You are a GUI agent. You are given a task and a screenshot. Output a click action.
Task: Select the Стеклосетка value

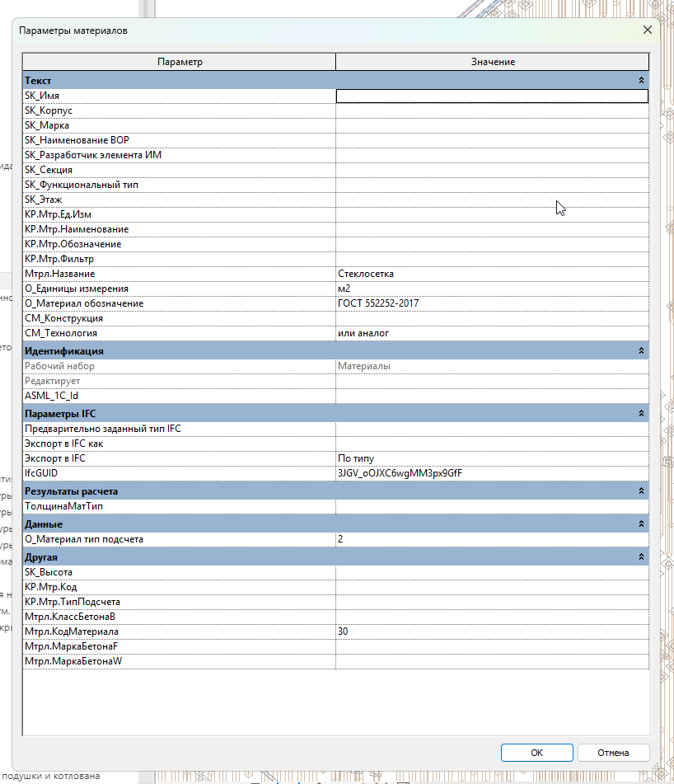pyautogui.click(x=492, y=274)
